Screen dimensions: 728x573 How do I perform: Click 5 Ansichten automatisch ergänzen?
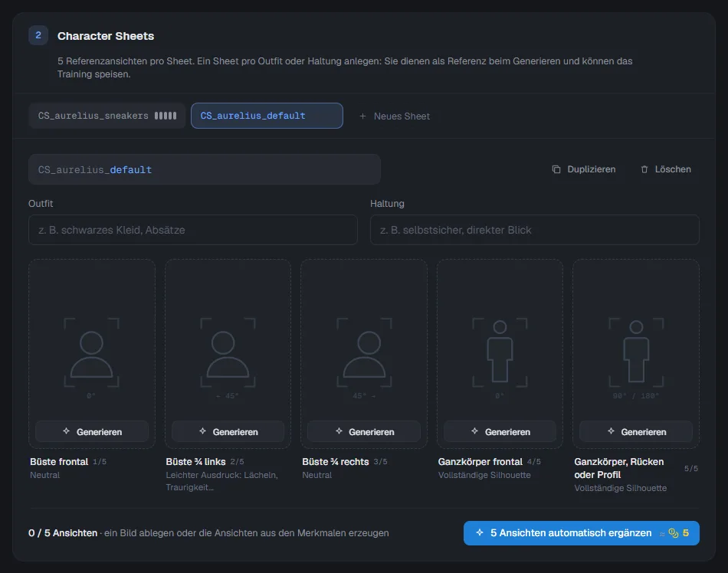pos(582,533)
